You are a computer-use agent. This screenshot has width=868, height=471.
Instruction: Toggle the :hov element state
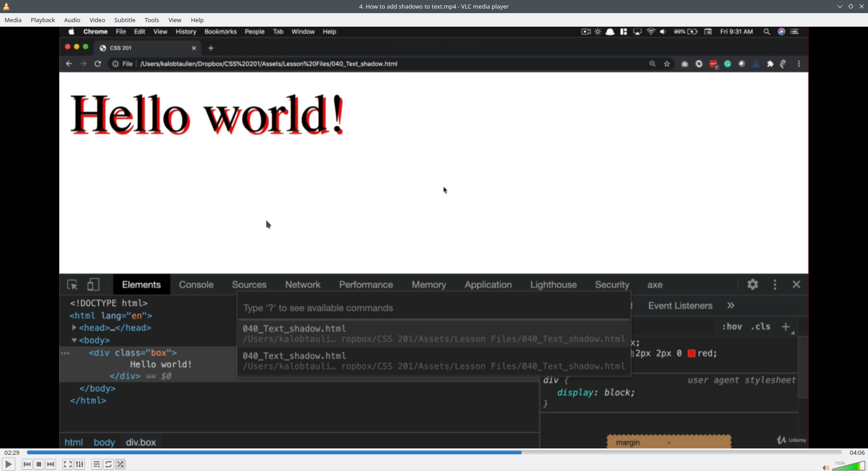(732, 326)
